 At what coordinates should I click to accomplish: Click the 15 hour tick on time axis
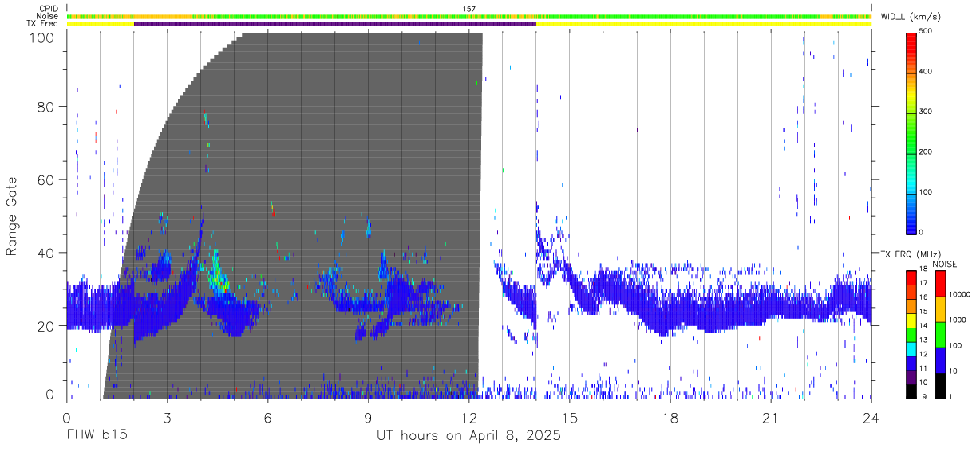(570, 417)
